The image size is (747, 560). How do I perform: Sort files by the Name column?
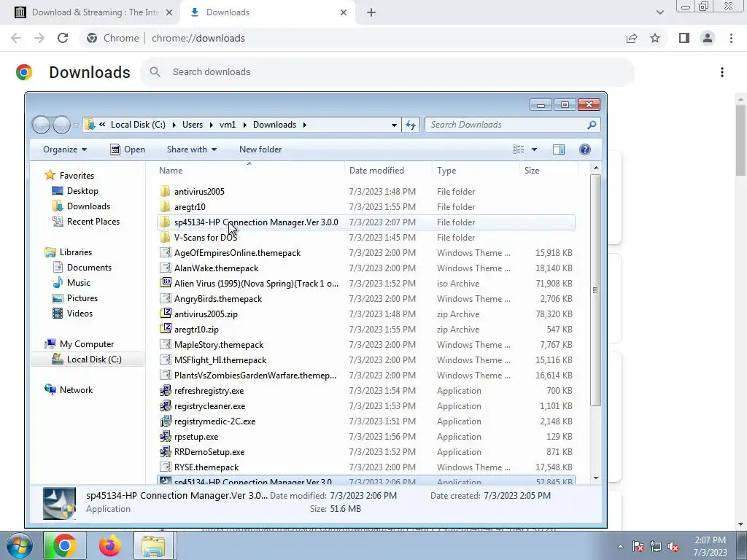coord(249,171)
